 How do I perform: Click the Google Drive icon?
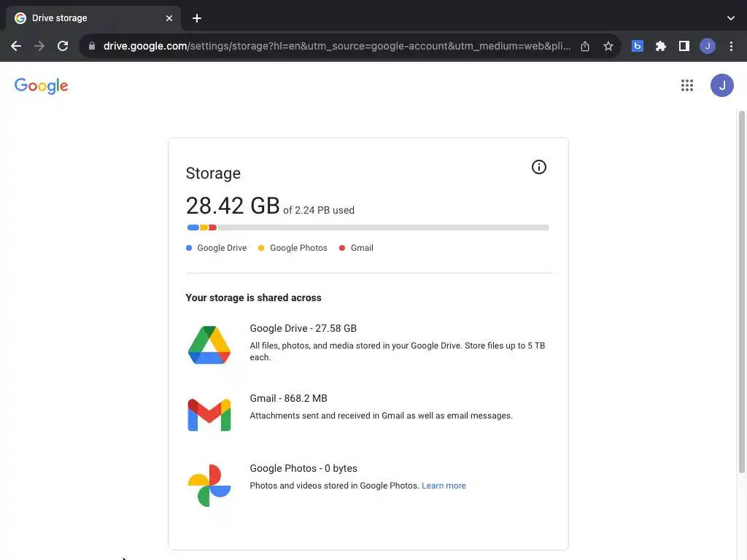pyautogui.click(x=209, y=345)
